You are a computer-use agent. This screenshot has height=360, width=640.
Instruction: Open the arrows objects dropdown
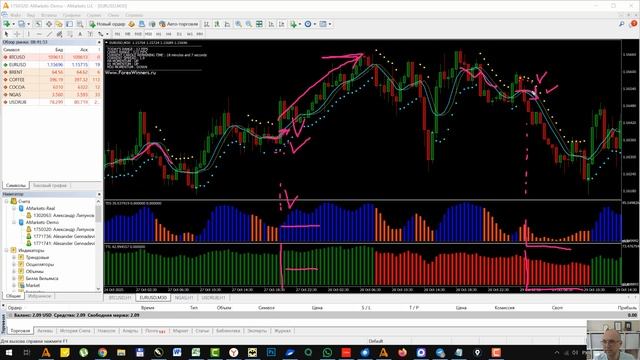[x=102, y=34]
